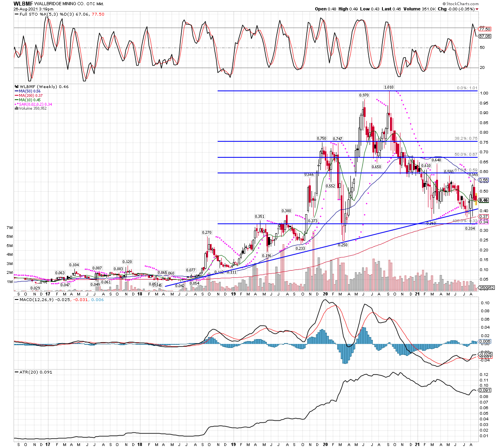Click the 61.8%: 0.59 Fibonacci label
This screenshot has width=496, height=448.
click(x=466, y=170)
